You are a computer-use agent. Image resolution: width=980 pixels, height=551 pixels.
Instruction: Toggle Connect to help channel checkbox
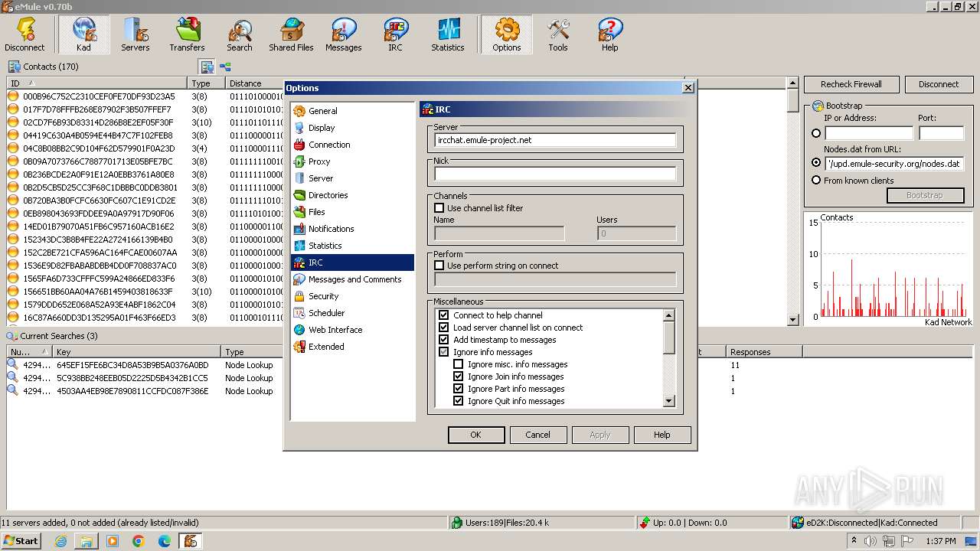pos(443,315)
